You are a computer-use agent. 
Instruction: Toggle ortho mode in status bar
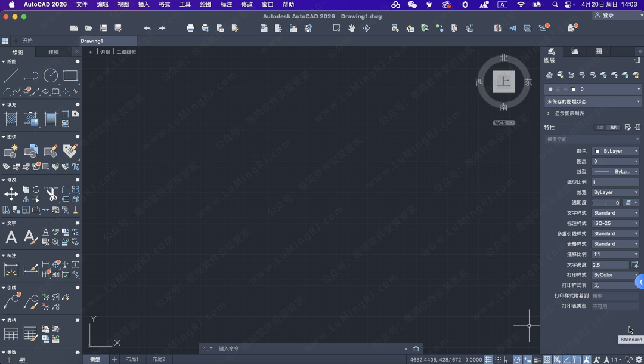tap(507, 360)
